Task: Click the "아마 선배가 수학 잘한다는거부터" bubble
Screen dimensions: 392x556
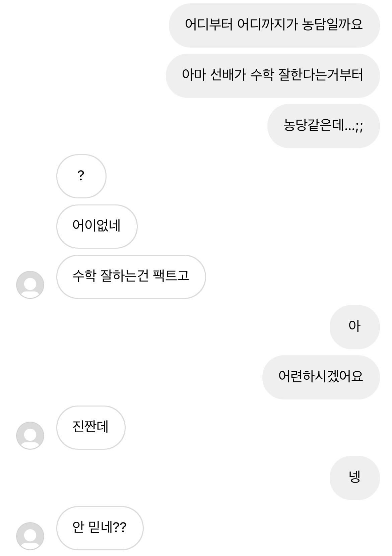Action: click(x=273, y=75)
